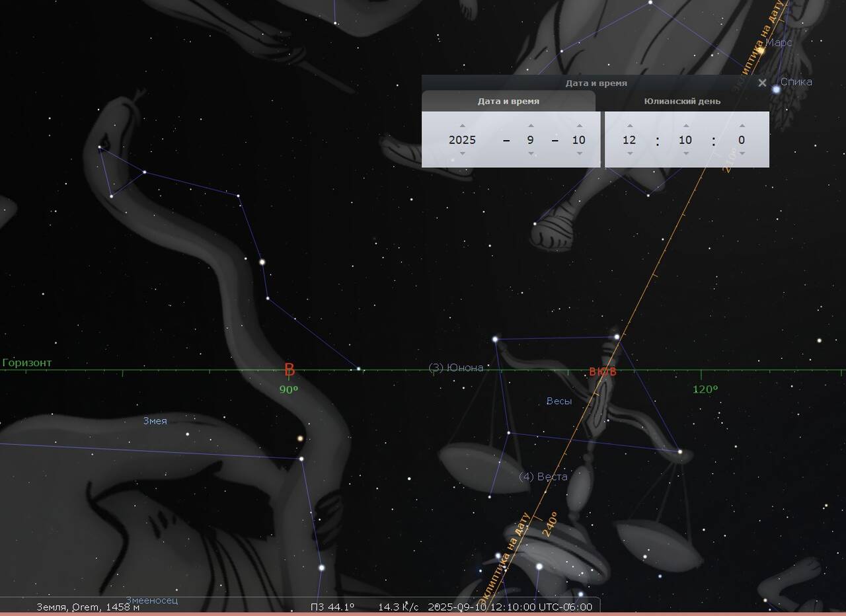Click the down arrow below month 9

tap(531, 153)
